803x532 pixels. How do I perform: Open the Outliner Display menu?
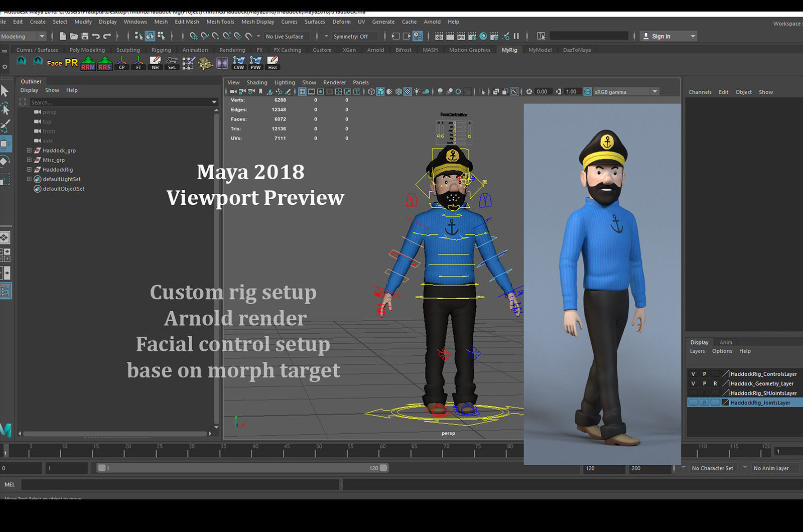tap(29, 90)
